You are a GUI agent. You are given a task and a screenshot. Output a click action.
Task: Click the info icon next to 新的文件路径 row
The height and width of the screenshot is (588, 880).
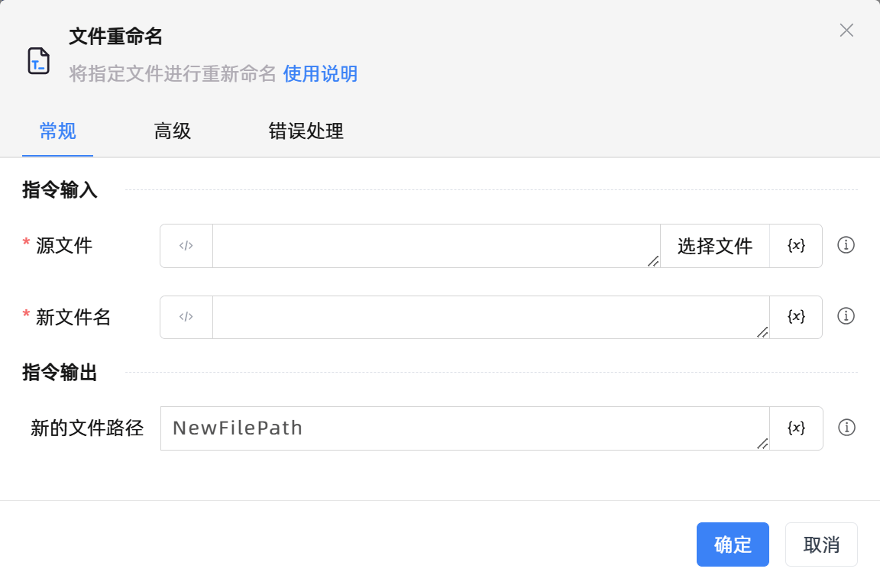point(846,428)
